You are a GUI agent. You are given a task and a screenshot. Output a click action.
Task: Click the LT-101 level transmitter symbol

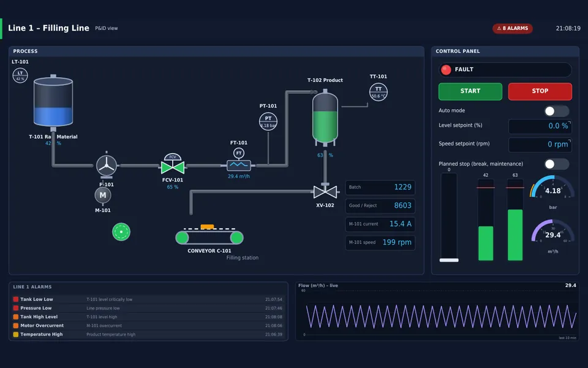coord(20,75)
